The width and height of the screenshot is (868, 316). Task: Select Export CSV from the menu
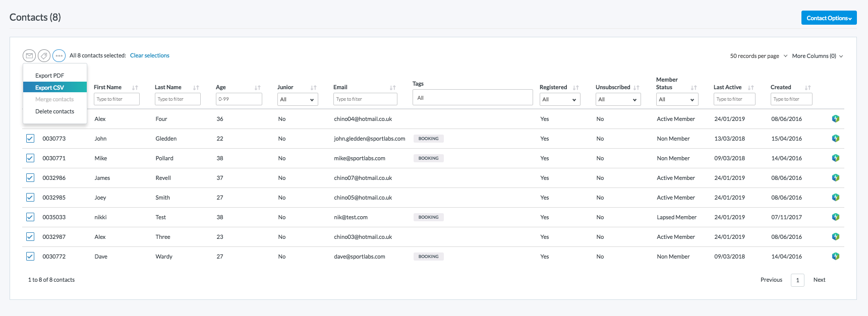(x=50, y=88)
